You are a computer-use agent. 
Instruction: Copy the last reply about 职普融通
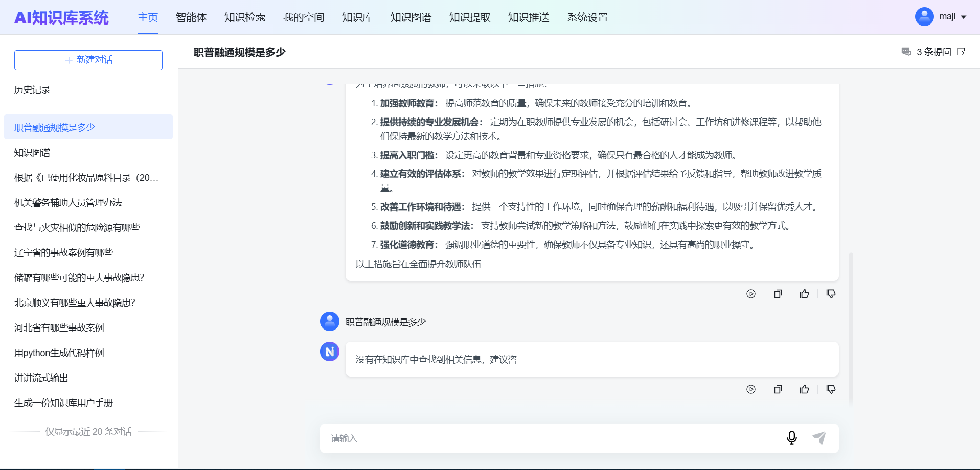[778, 389]
